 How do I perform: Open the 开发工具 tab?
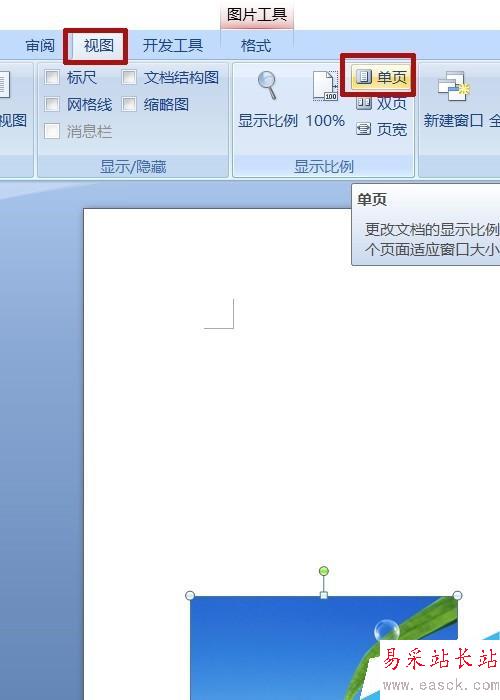[x=173, y=46]
